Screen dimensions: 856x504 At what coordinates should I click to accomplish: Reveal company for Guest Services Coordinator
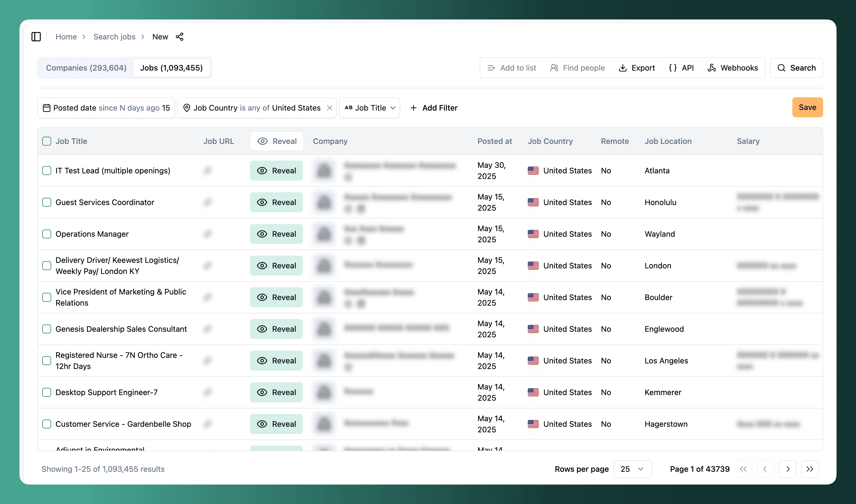point(276,203)
